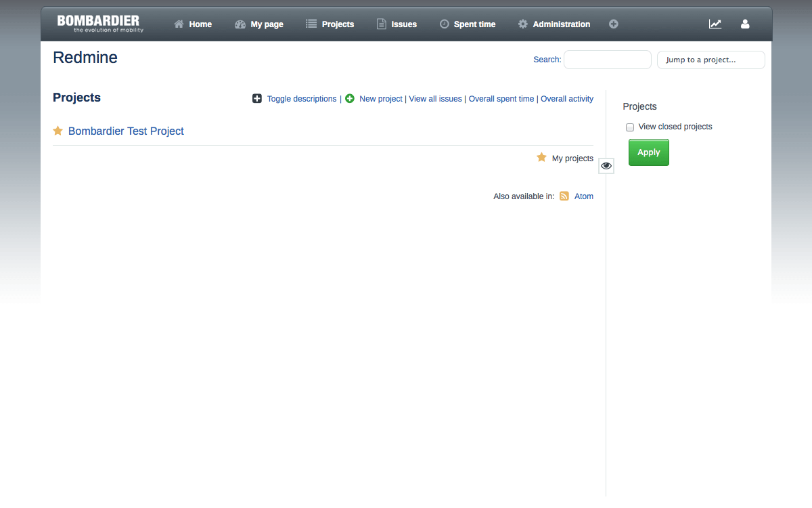Click the green Apply button
Viewport: 812px width, 508px height.
coord(649,152)
